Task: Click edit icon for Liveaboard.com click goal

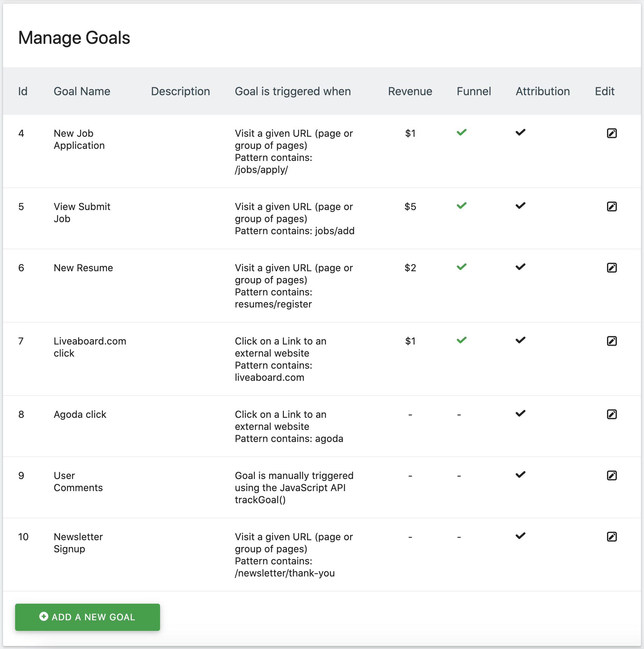Action: click(x=612, y=341)
